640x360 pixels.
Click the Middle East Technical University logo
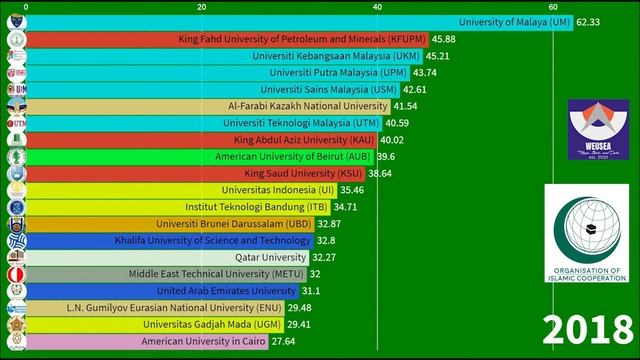point(17,274)
